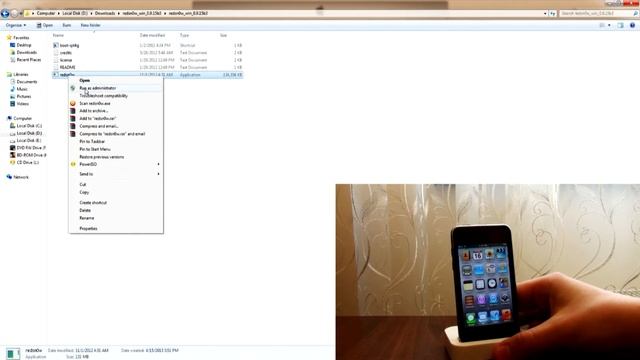Click the antivirus Scan redsn0w.exe icon

point(73,103)
